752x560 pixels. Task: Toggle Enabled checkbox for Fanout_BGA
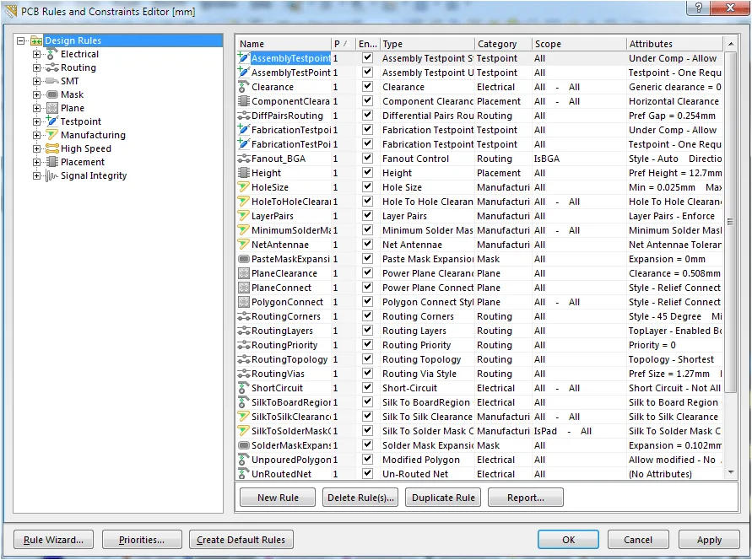pos(367,159)
